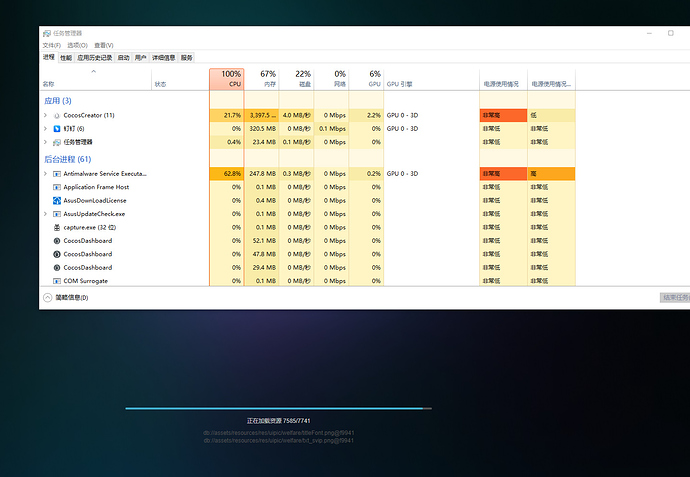Screen dimensions: 690x477
Task: Click the AsusUpdateCheck.exe icon
Action: tap(57, 214)
